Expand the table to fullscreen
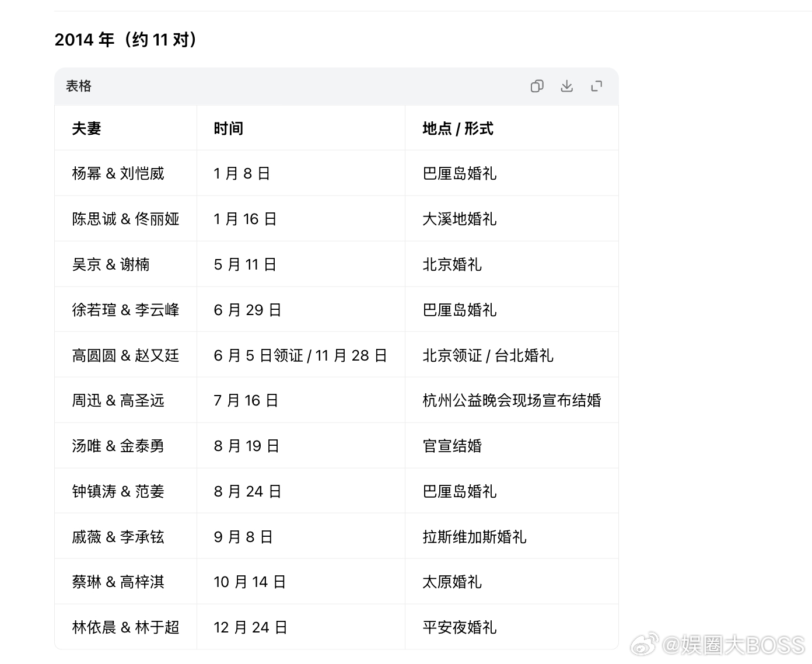Screen dimensions: 812x664 (x=596, y=86)
